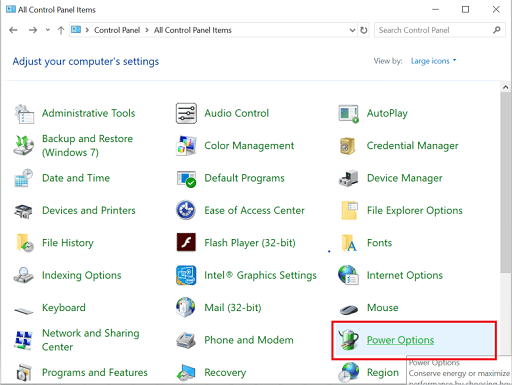Open the File Explorer Options icon
This screenshot has height=385, width=512.
click(x=349, y=211)
